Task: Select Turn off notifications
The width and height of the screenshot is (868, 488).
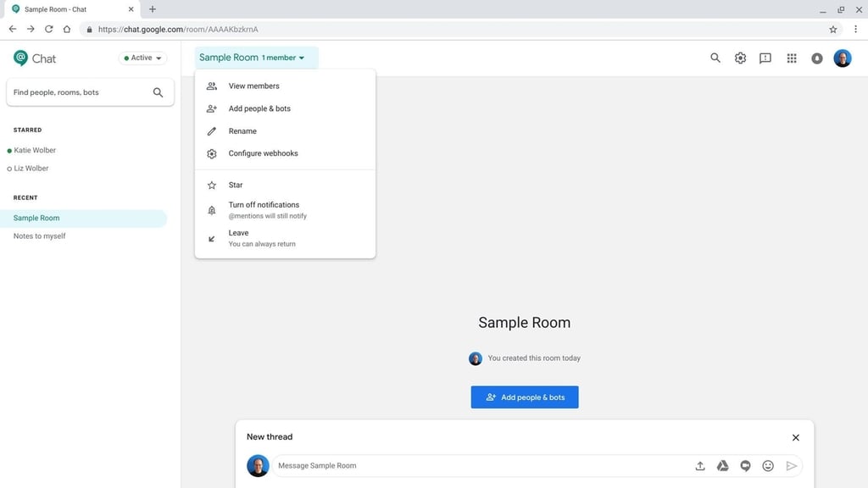Action: [x=285, y=210]
